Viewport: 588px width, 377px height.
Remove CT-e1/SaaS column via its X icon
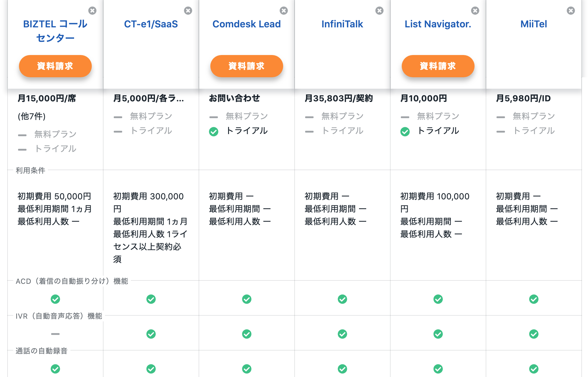188,10
